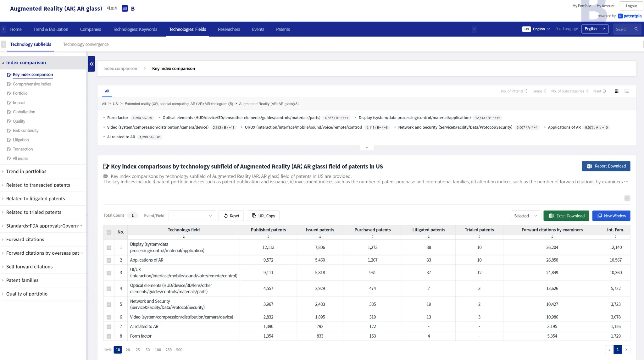Viewport: 644px width, 360px height.
Task: Toggle checkbox for Display row
Action: pos(109,248)
